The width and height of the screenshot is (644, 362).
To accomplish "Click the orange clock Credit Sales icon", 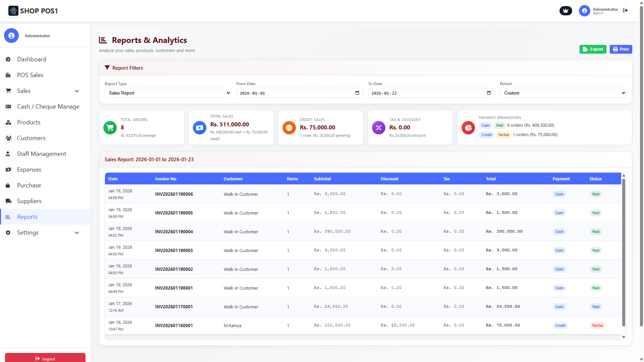I will pos(289,128).
